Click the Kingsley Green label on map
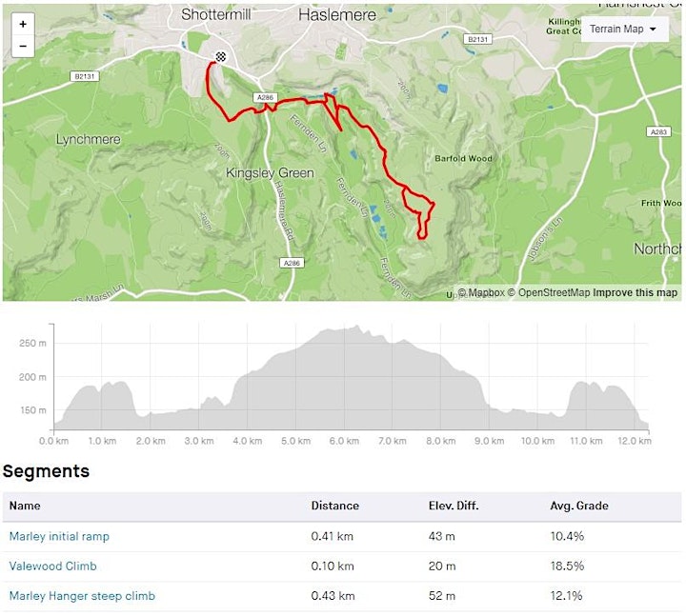Image resolution: width=686 pixels, height=616 pixels. point(270,173)
